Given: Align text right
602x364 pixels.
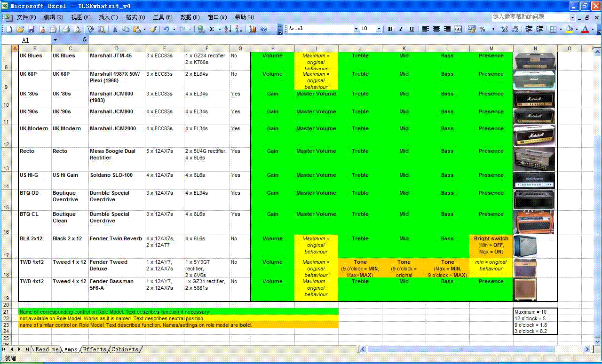Looking at the screenshot, I should pos(447,29).
